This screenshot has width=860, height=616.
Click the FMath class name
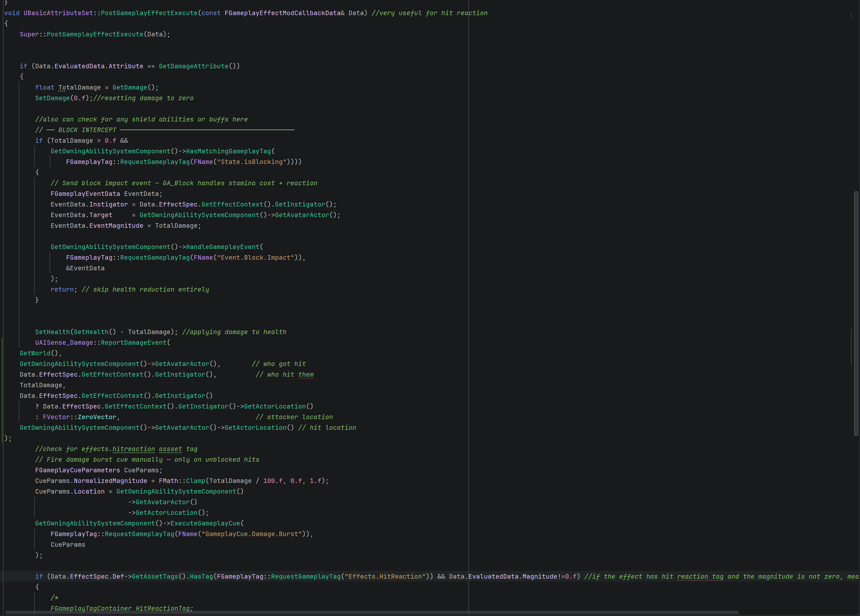168,480
